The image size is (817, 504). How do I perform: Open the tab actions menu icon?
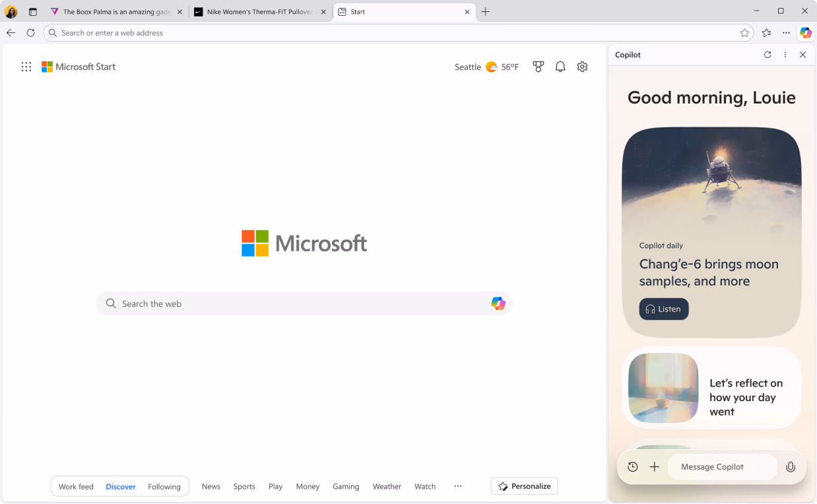coord(33,12)
